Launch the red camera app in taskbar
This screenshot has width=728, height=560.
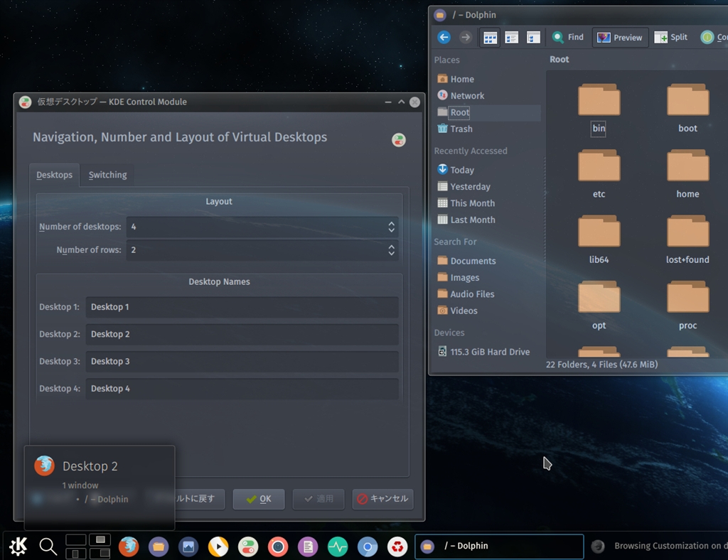(x=278, y=547)
